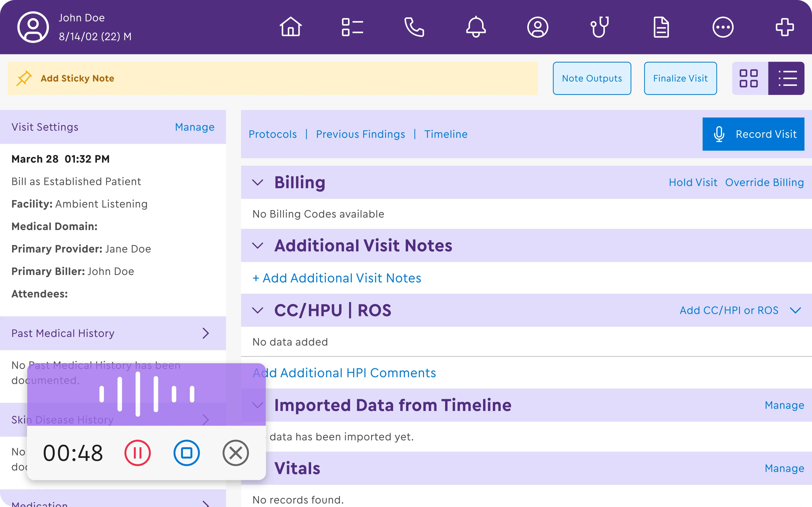Click the phone call icon
812x507 pixels.
[414, 27]
